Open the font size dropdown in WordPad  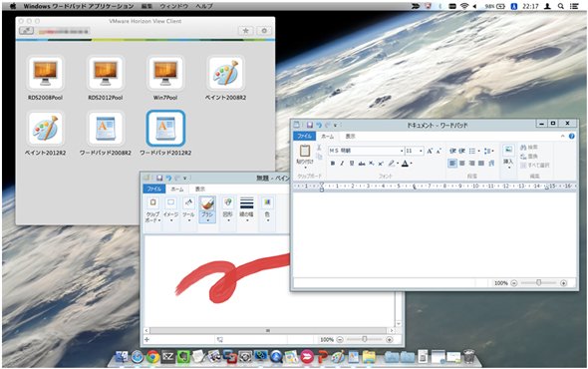[421, 151]
